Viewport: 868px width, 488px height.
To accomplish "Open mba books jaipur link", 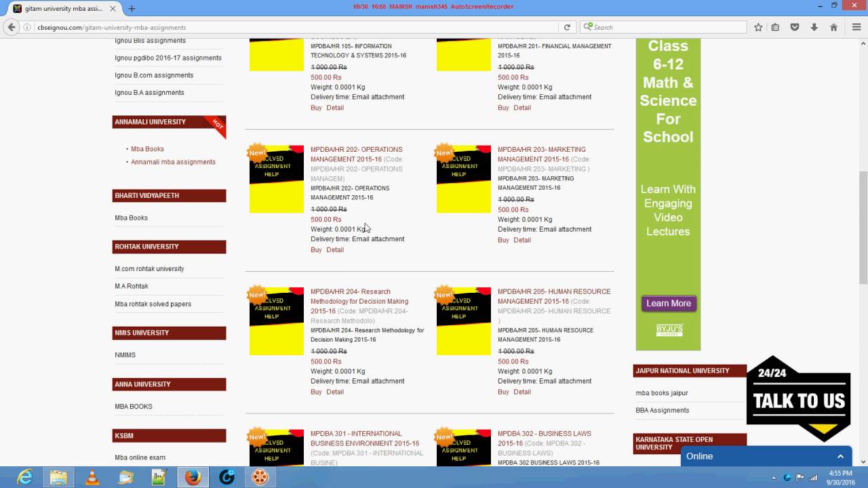I will 662,393.
